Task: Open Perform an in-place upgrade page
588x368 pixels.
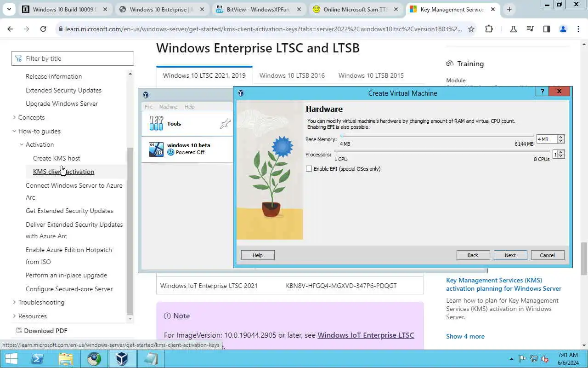Action: pyautogui.click(x=66, y=275)
